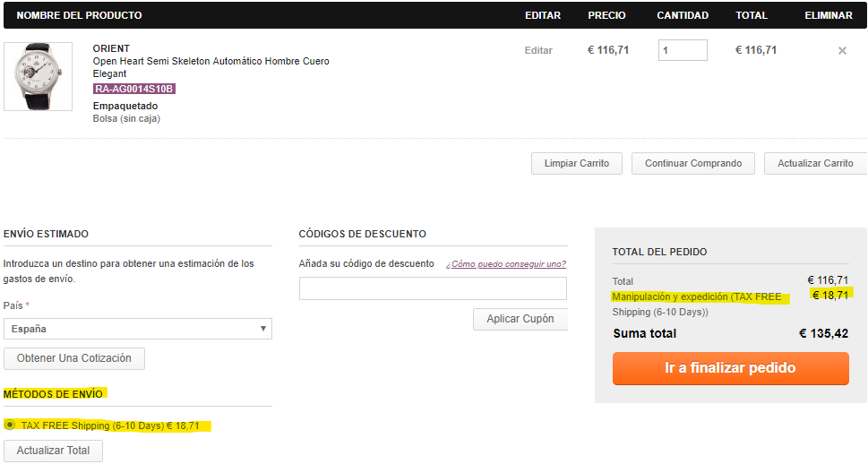Click the 'MÉTODOS DE ENVÍO' heading
Image resolution: width=868 pixels, height=464 pixels.
pyautogui.click(x=53, y=393)
